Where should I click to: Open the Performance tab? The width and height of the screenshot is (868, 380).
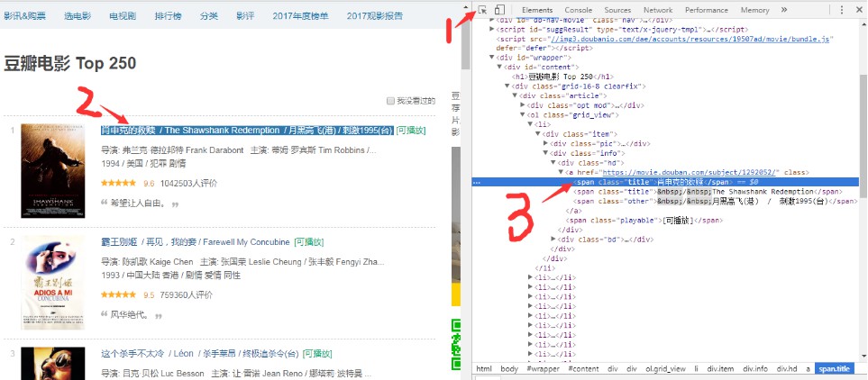pyautogui.click(x=707, y=10)
